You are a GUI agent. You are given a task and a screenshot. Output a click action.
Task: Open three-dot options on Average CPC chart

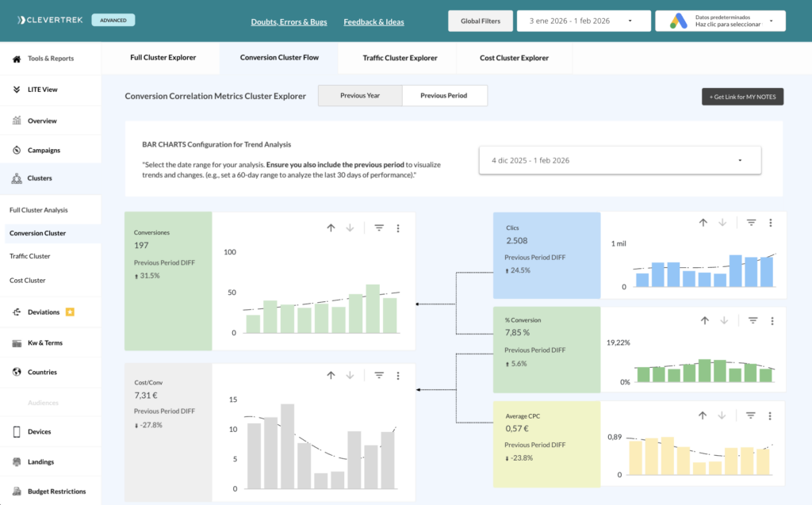[770, 415]
